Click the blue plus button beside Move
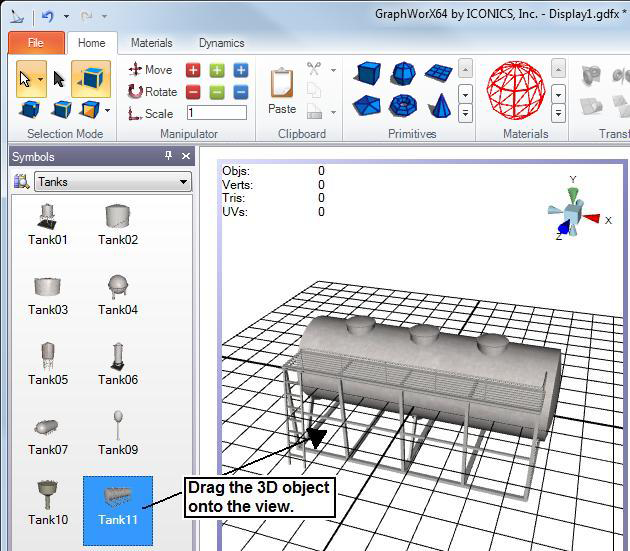 [241, 70]
